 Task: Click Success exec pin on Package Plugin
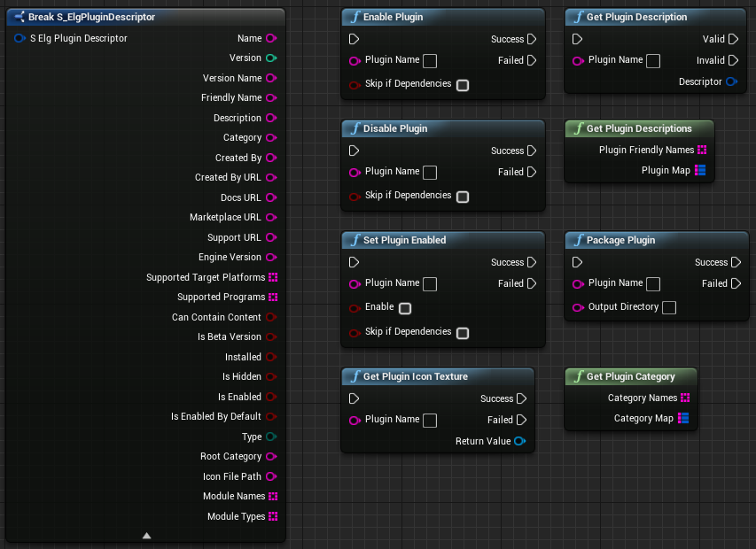coord(735,263)
